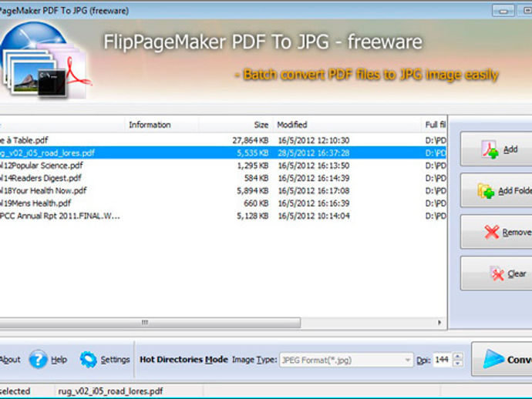Click the 5,535 KB size cell

tap(253, 153)
